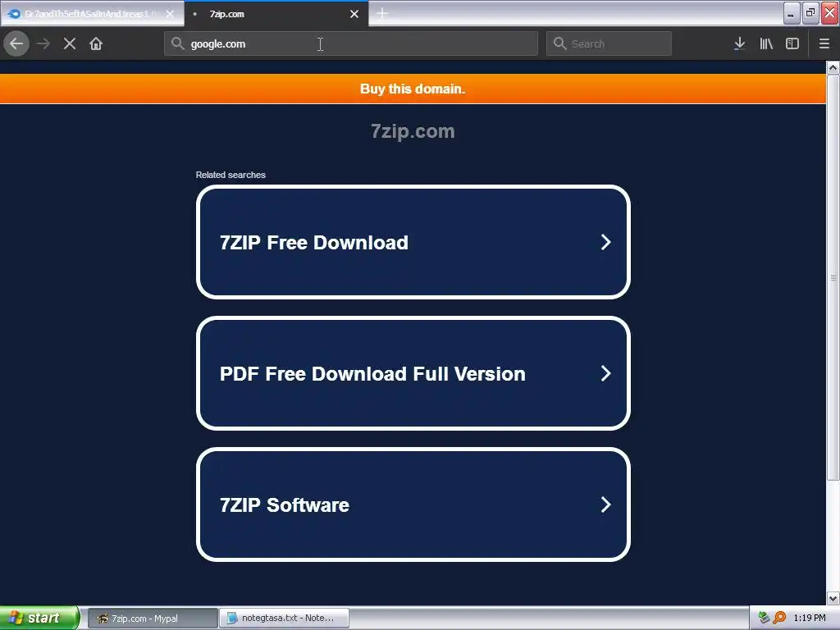Open the 7ZIP Software related search
This screenshot has height=630, width=840.
[x=413, y=504]
